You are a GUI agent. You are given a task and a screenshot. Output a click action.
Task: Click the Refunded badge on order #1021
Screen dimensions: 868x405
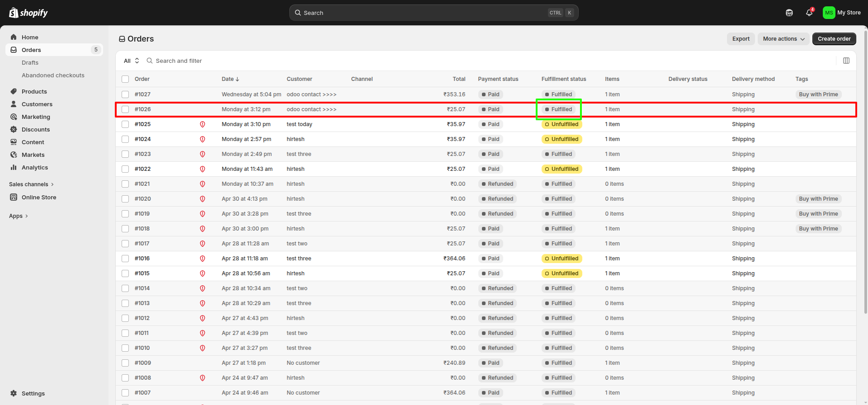pyautogui.click(x=497, y=184)
